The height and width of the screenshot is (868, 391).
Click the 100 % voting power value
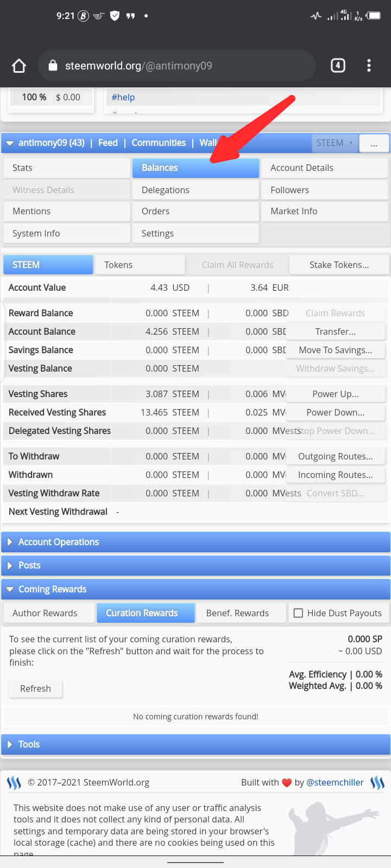[x=34, y=97]
